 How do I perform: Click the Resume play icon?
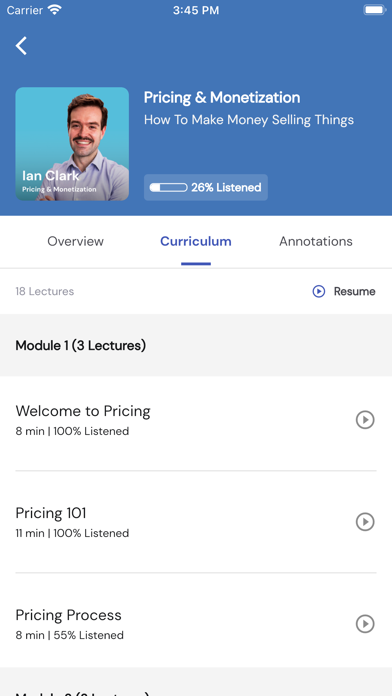coord(319,291)
